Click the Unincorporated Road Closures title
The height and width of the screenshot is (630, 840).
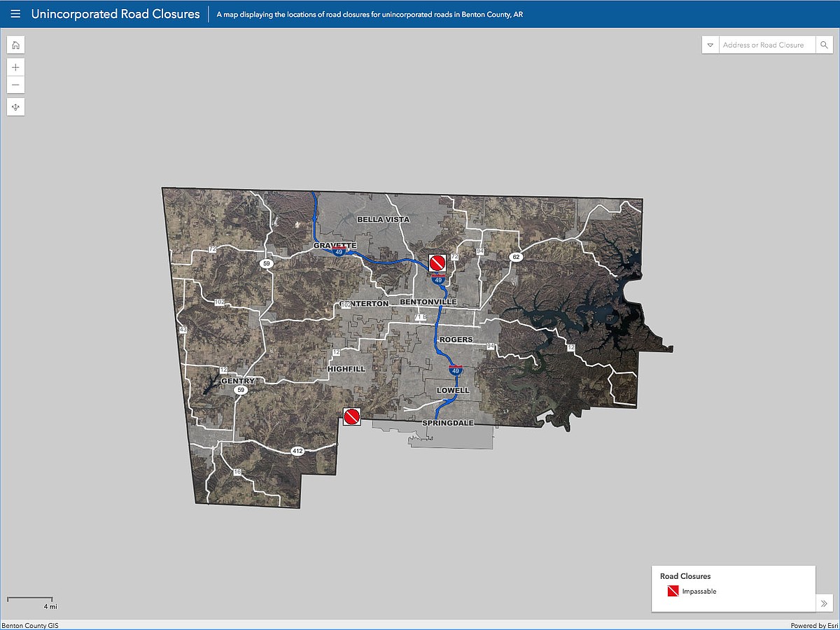click(115, 14)
